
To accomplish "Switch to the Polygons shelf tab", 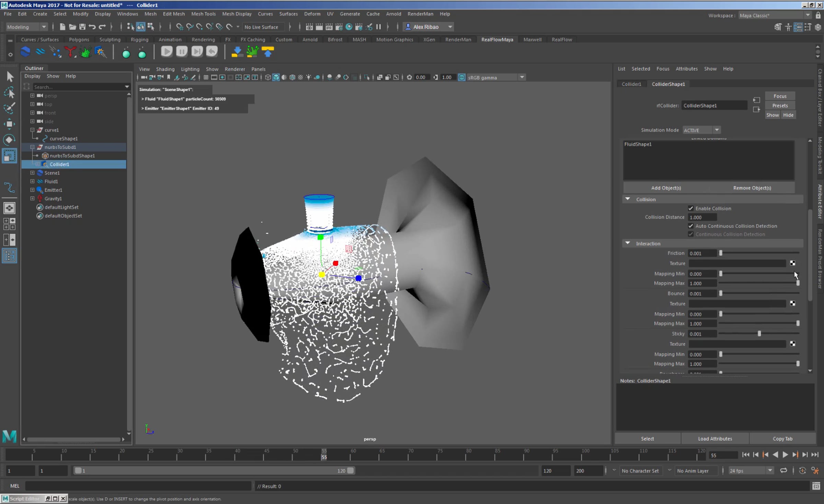I will [79, 39].
